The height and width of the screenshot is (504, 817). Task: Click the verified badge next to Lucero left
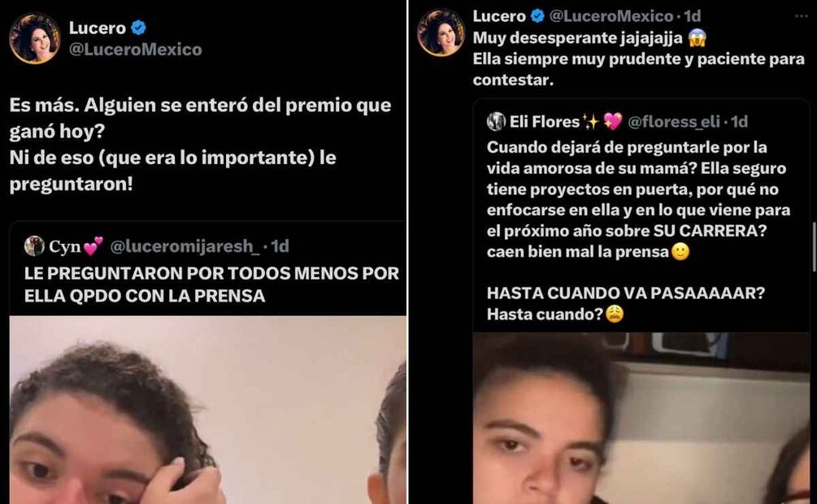[138, 27]
